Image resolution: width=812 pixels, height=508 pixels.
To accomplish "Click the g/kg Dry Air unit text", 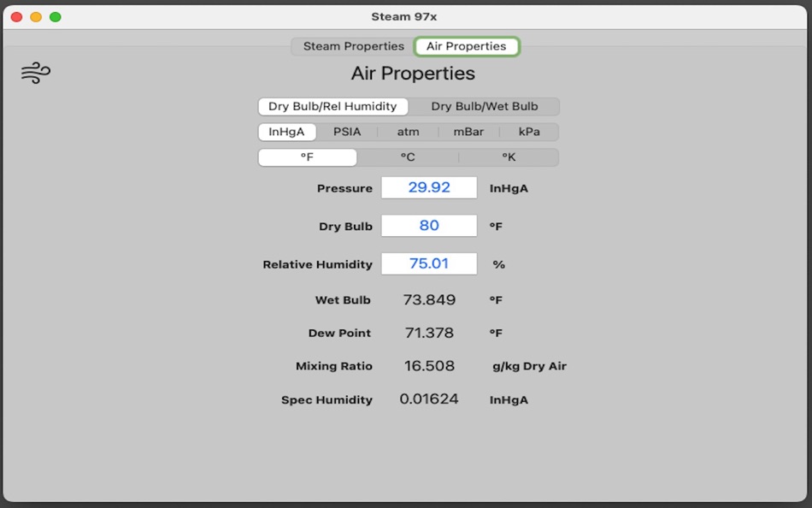I will coord(529,366).
